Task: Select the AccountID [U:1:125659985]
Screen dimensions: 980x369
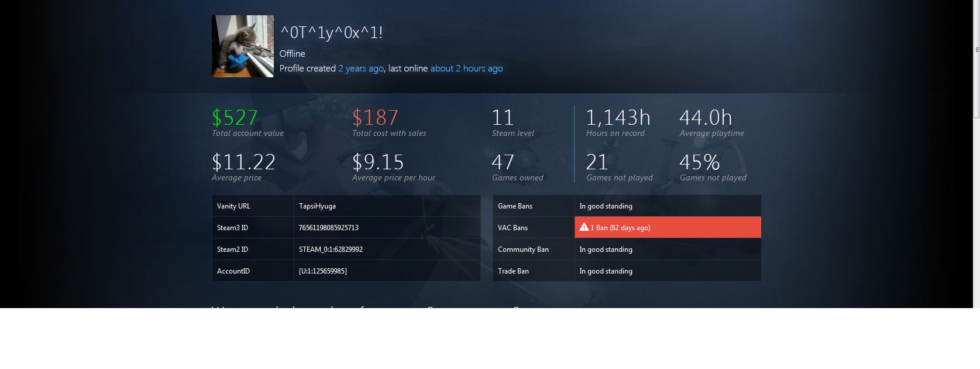Action: pos(323,271)
